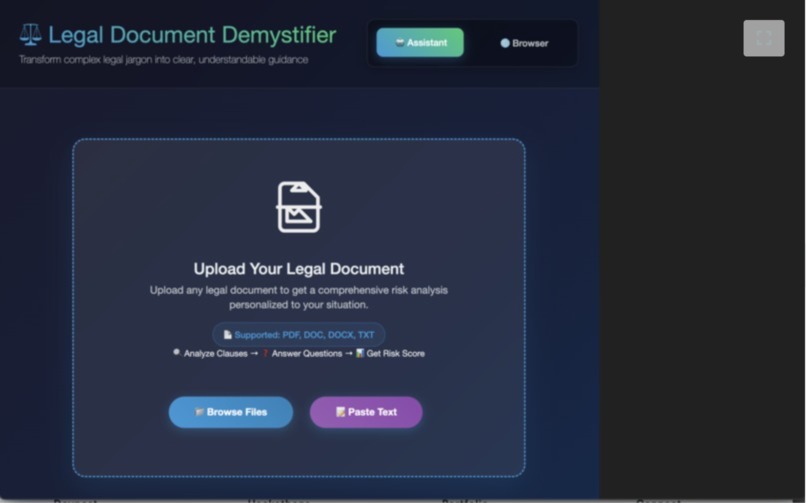Click the Paste Text button
The image size is (806, 503).
366,412
